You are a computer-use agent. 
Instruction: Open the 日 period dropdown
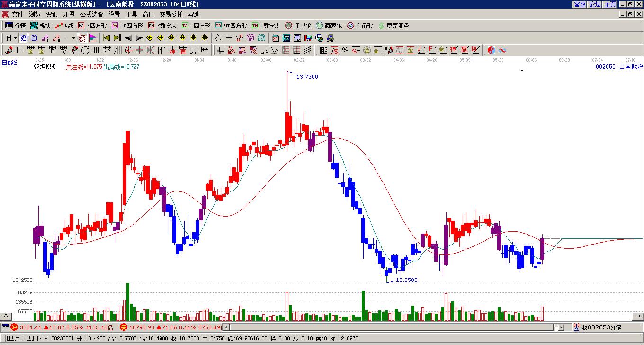[11, 38]
